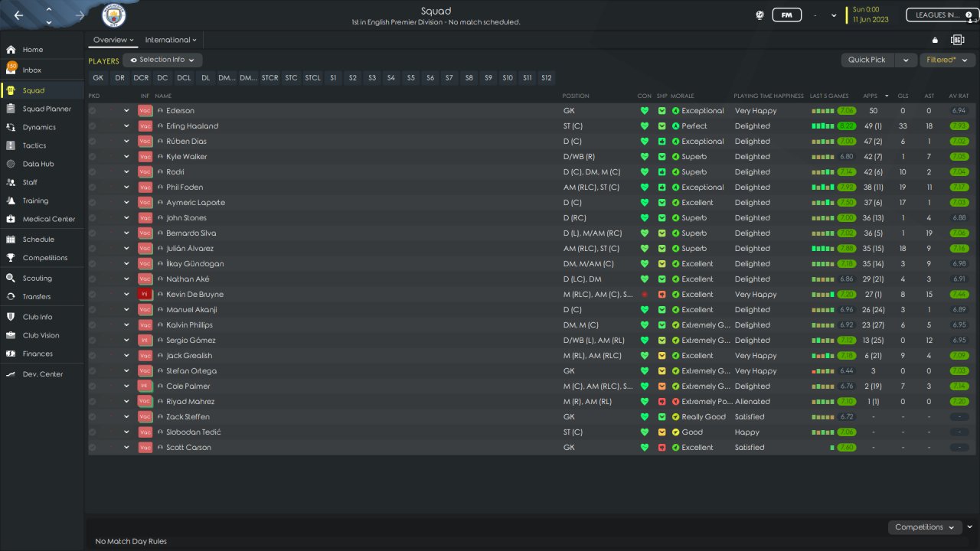Sort by the APPS column header
The height and width of the screenshot is (551, 980).
pos(871,96)
